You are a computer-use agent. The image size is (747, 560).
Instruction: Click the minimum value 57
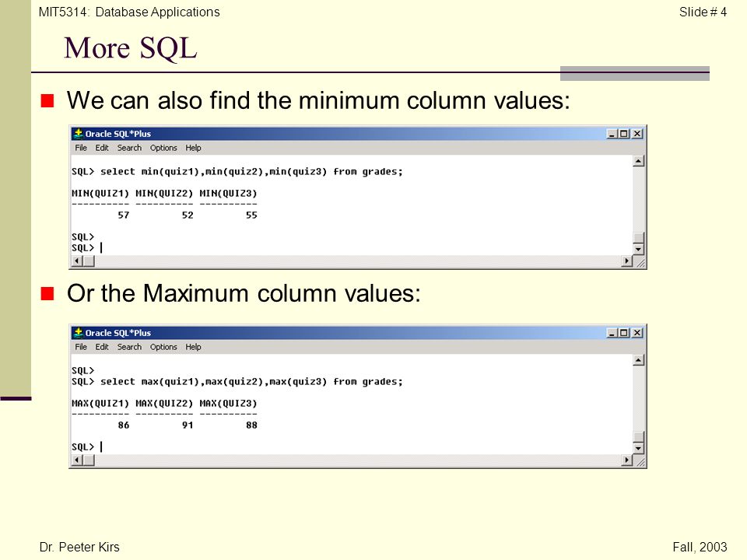pos(124,215)
